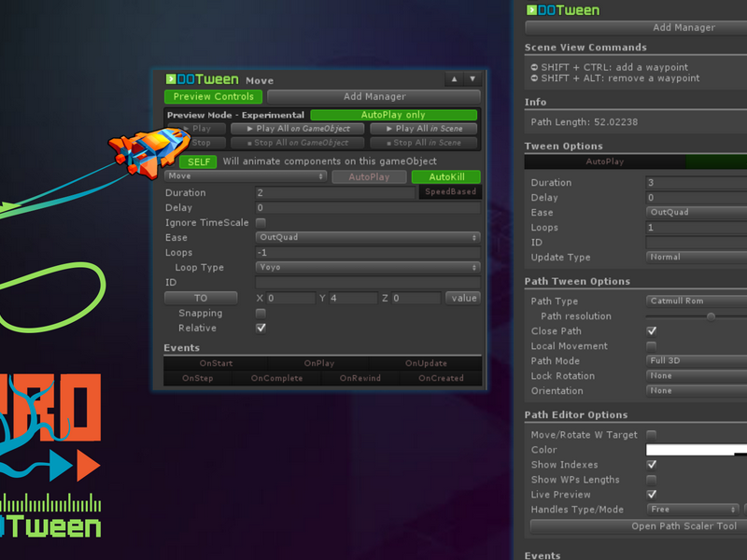Uncheck the Relative checkbox
The height and width of the screenshot is (560, 747).
coord(261,329)
